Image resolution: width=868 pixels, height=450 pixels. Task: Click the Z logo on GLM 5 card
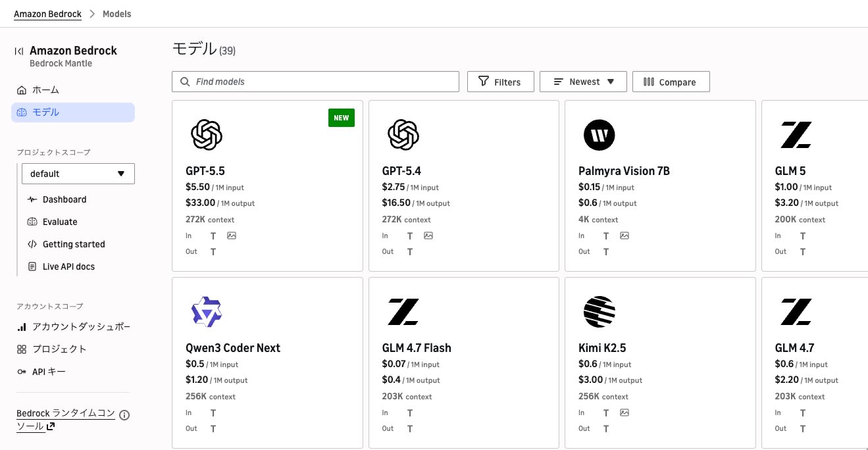(x=796, y=135)
